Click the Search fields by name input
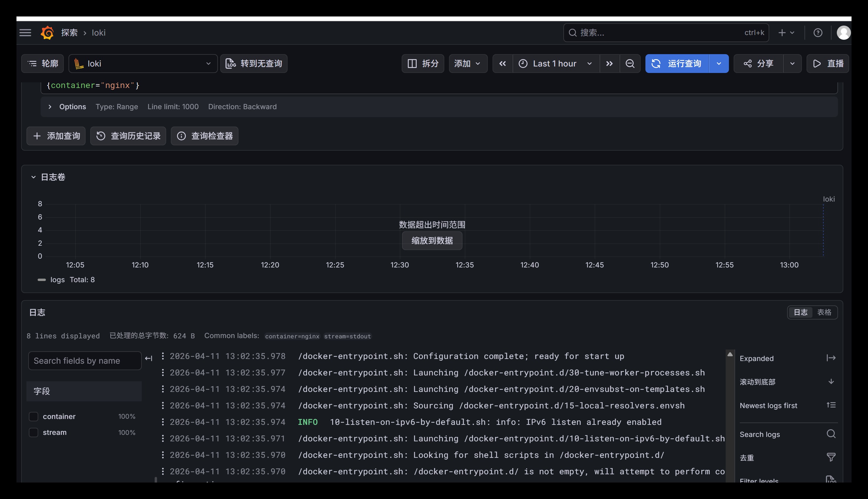 85,360
